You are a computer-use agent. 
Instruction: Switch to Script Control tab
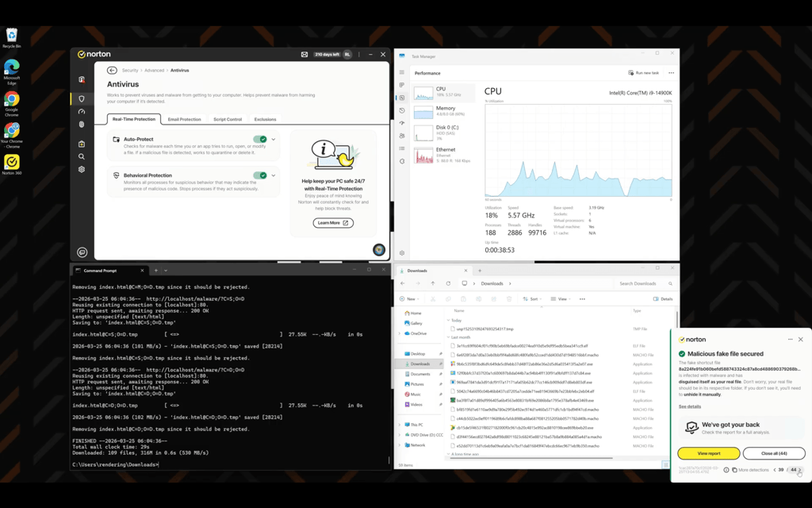pos(228,119)
